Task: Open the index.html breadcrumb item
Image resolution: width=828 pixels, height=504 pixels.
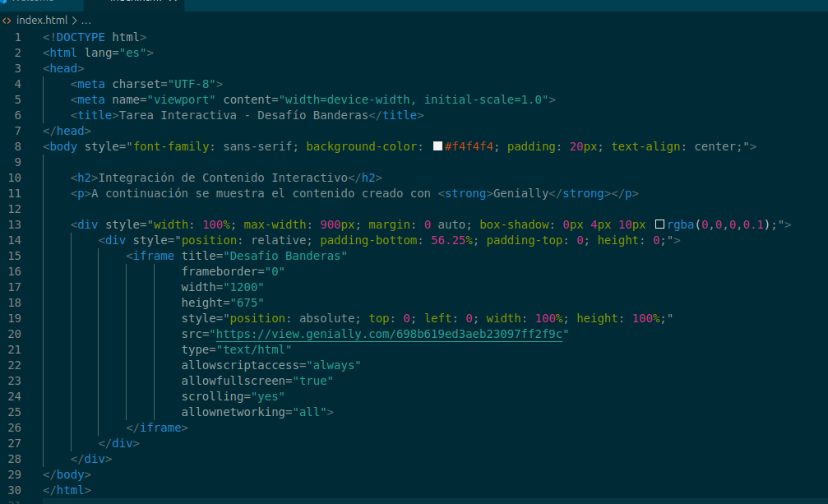Action: (42, 20)
